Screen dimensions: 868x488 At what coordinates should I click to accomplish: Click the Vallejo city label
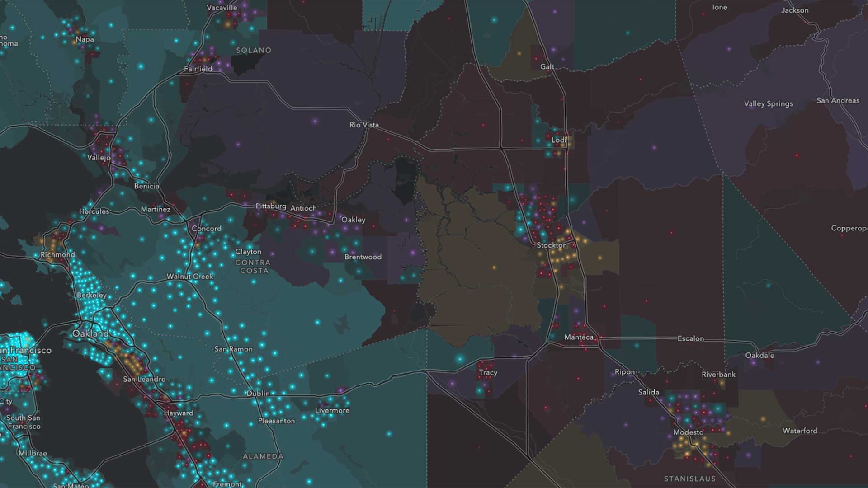[x=99, y=157]
